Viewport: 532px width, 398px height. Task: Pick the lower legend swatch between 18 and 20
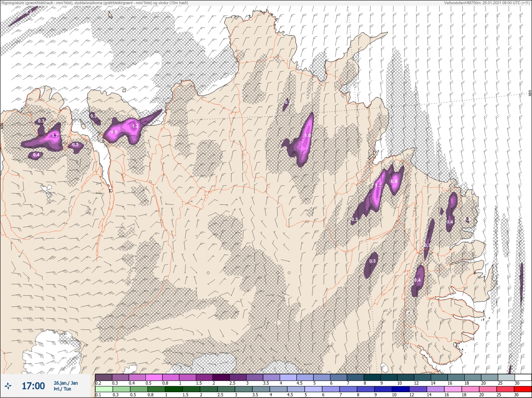coord(471,389)
